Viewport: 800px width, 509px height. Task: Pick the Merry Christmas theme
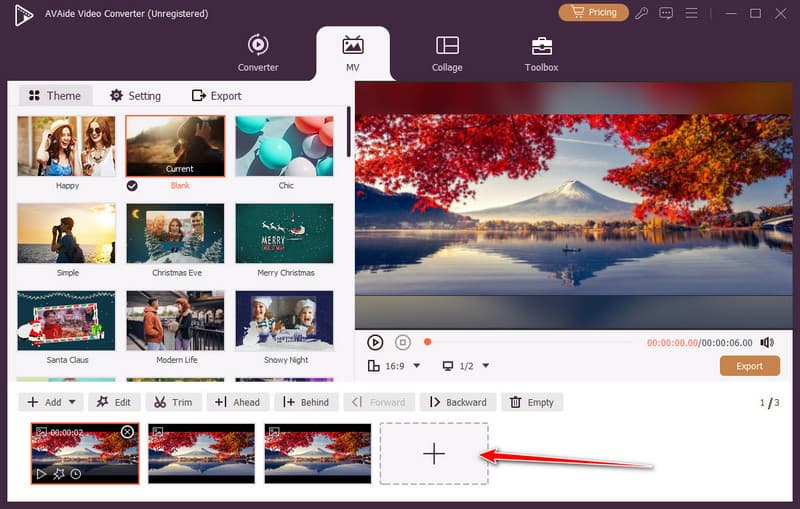284,233
